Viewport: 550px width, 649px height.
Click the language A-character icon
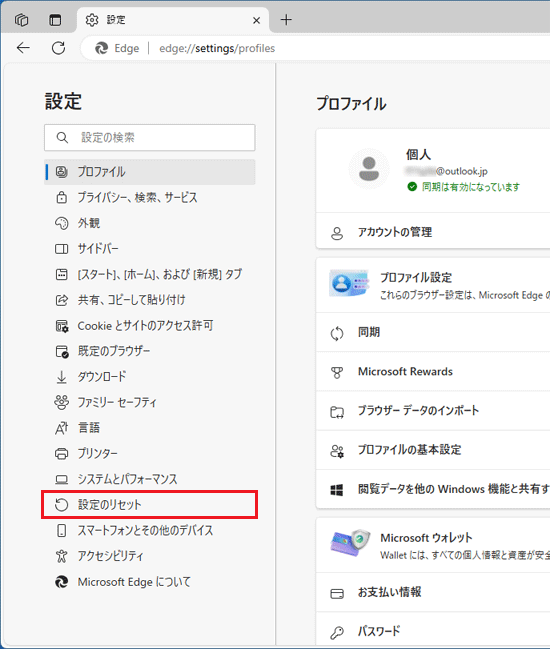[x=62, y=428]
